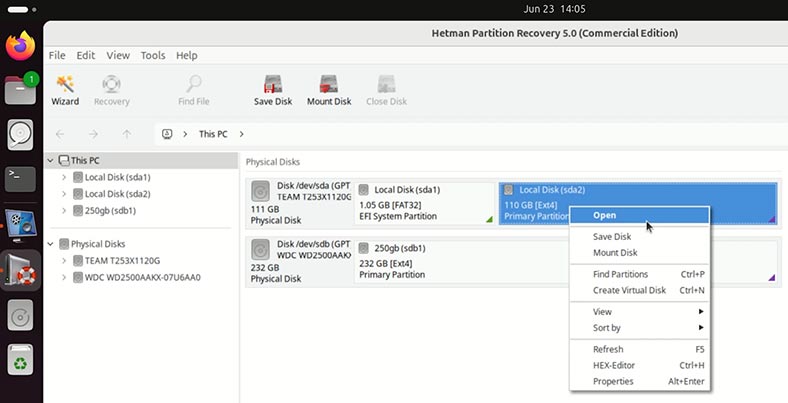Select Local Disk (sda1) in tree
Image resolution: width=788 pixels, height=403 pixels.
click(118, 177)
